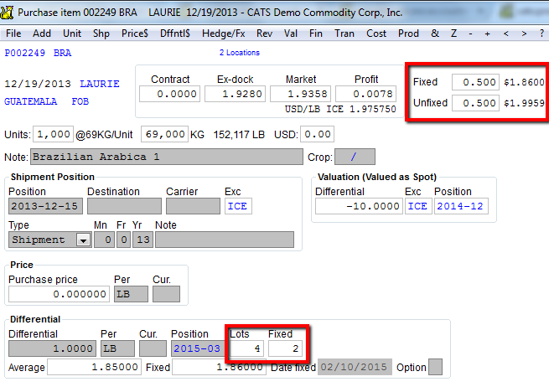The width and height of the screenshot is (549, 392).
Task: Click the Valuation Exc ICE field
Action: point(418,206)
